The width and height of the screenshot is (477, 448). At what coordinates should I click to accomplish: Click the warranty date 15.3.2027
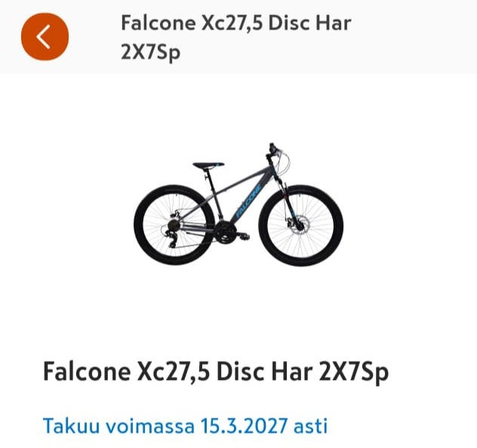[x=244, y=425]
